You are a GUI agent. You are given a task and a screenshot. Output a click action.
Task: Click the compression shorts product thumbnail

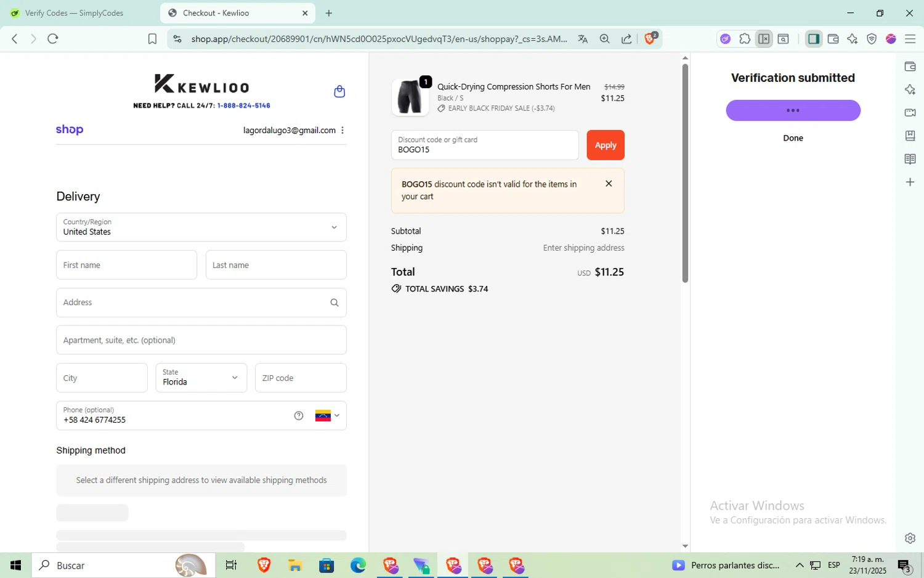410,97
